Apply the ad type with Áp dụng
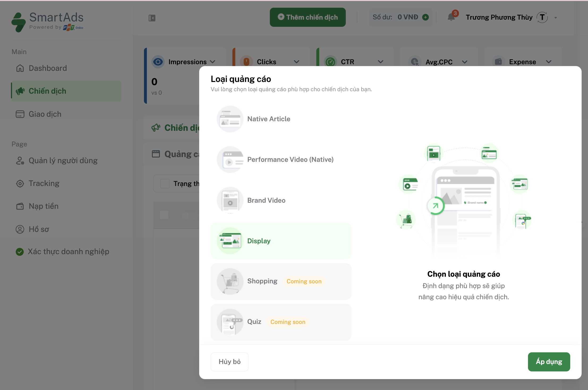588x390 pixels. (x=549, y=362)
